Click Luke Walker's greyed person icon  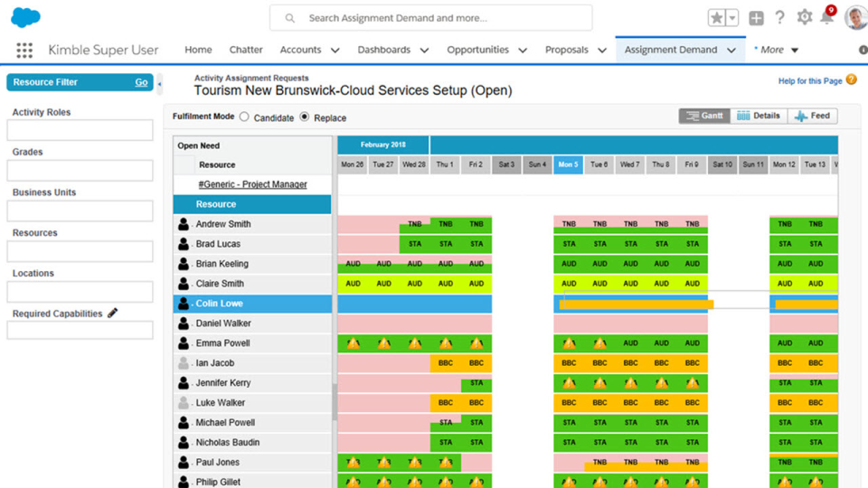(184, 403)
